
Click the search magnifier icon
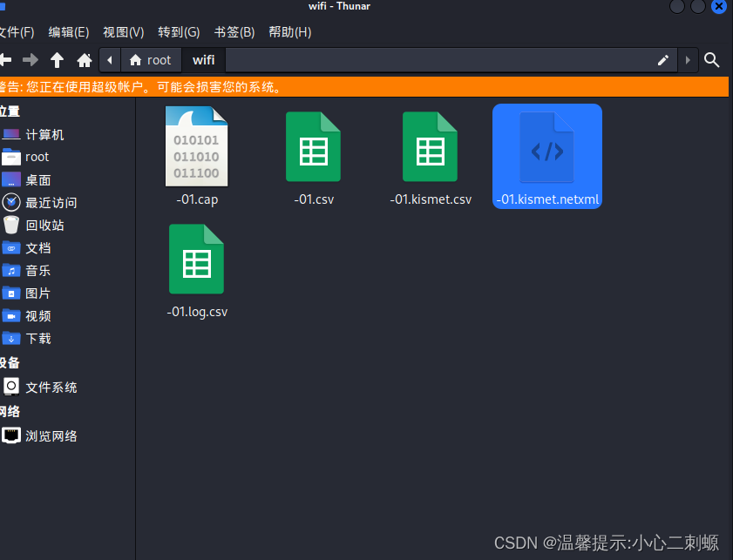712,59
